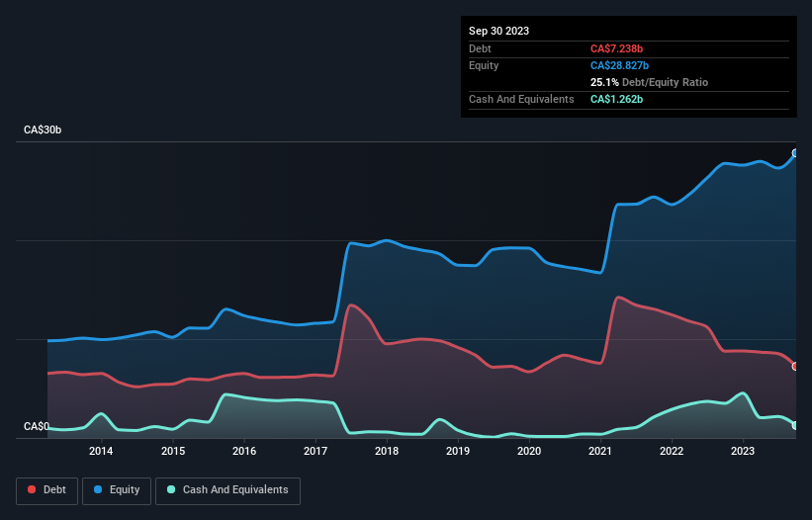Click the 2021 x-axis label

(x=600, y=451)
